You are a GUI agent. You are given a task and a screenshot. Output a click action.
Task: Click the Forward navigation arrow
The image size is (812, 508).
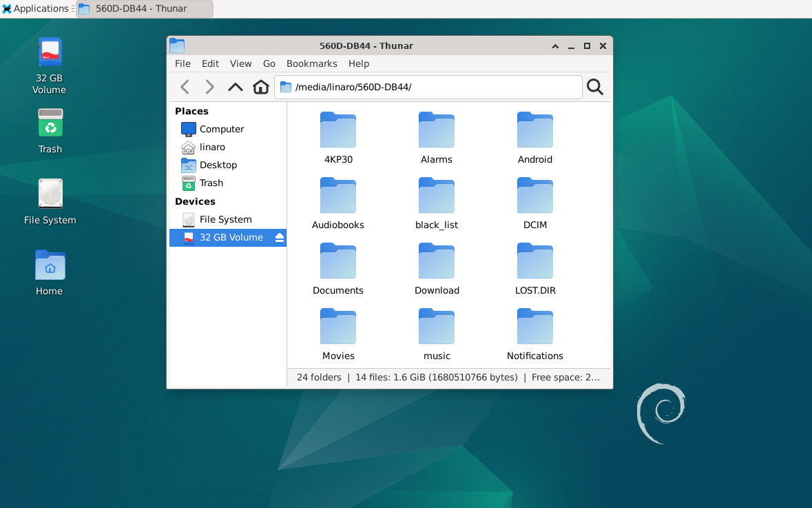(x=209, y=87)
